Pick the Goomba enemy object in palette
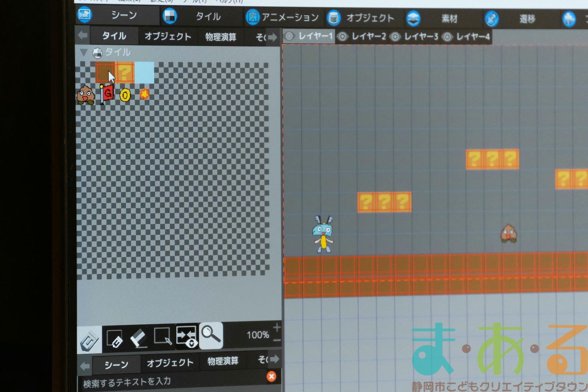 coord(85,95)
